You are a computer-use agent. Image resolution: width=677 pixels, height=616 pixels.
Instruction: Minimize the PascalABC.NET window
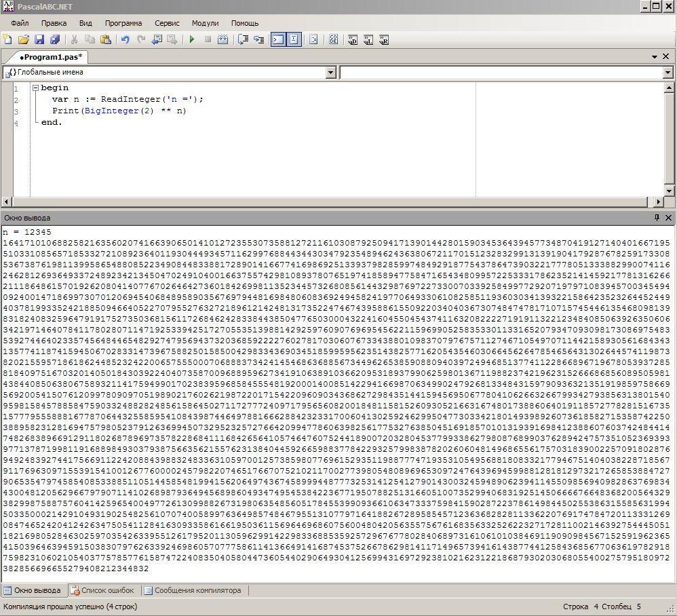645,6
